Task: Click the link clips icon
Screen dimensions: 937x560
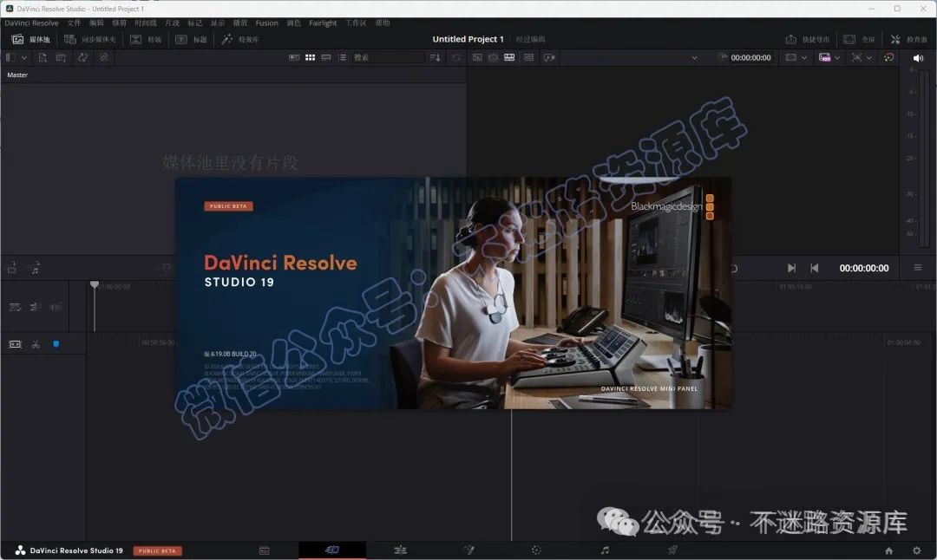Action: pos(103,57)
